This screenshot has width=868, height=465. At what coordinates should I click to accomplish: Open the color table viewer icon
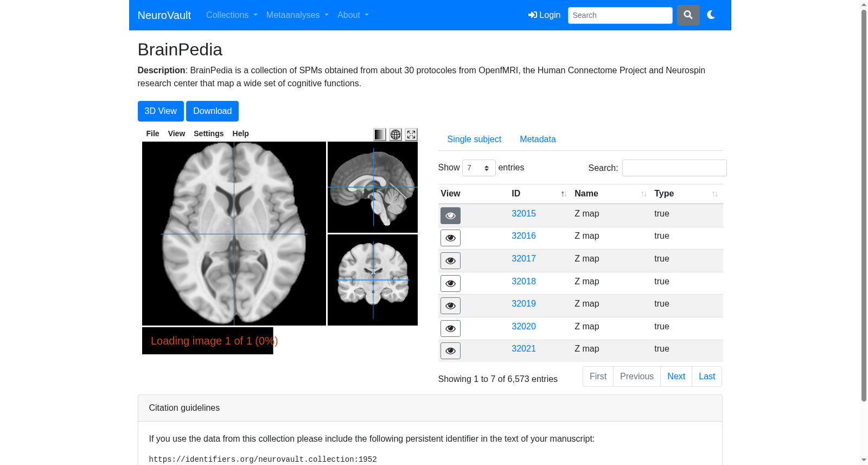point(380,135)
